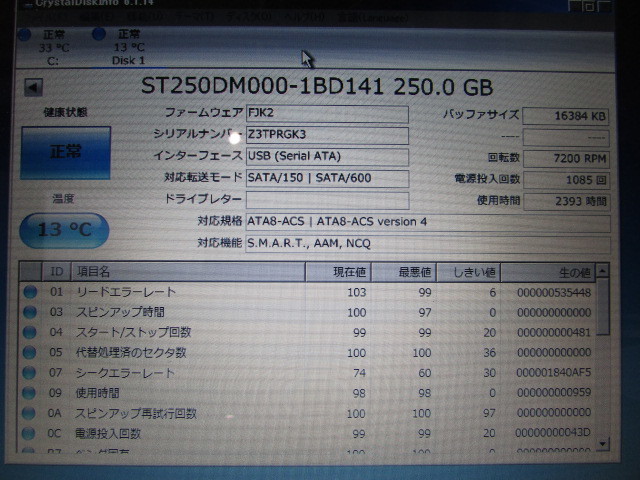Open the 言語(Language) menu
This screenshot has width=640, height=480.
point(372,18)
